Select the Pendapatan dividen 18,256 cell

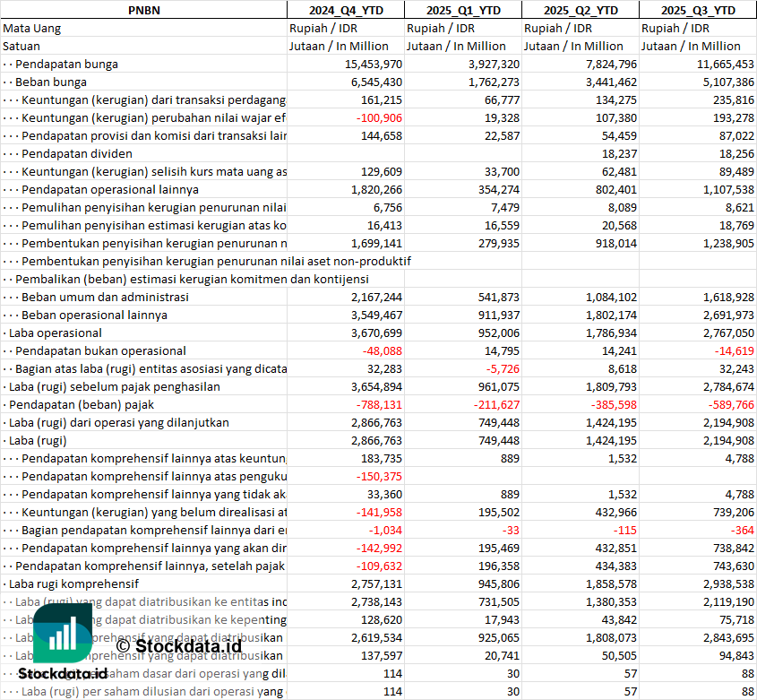pyautogui.click(x=698, y=153)
